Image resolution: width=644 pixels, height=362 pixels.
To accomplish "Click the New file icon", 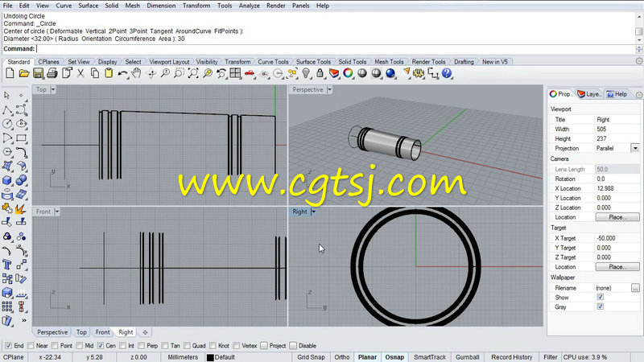I will (x=10, y=73).
